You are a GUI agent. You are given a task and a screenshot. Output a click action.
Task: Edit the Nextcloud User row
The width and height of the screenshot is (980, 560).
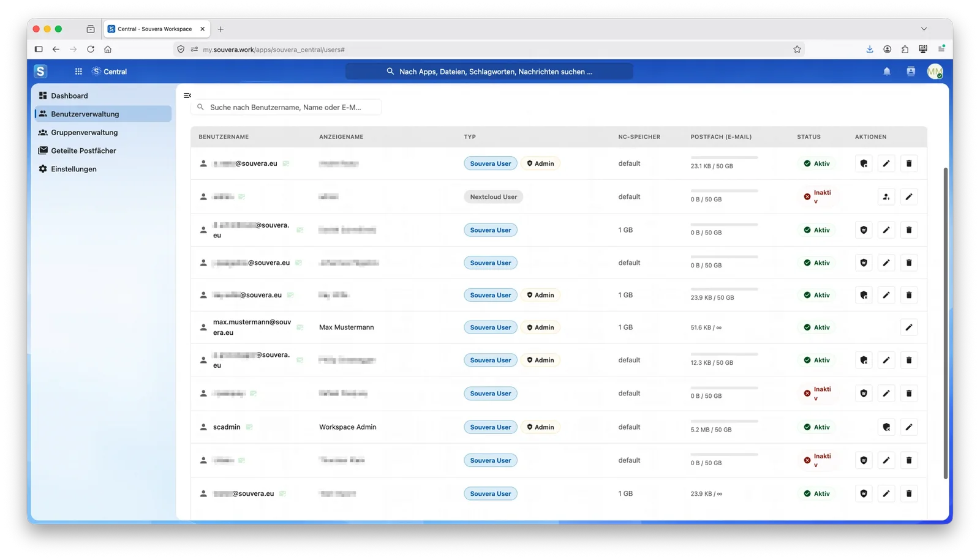point(909,196)
